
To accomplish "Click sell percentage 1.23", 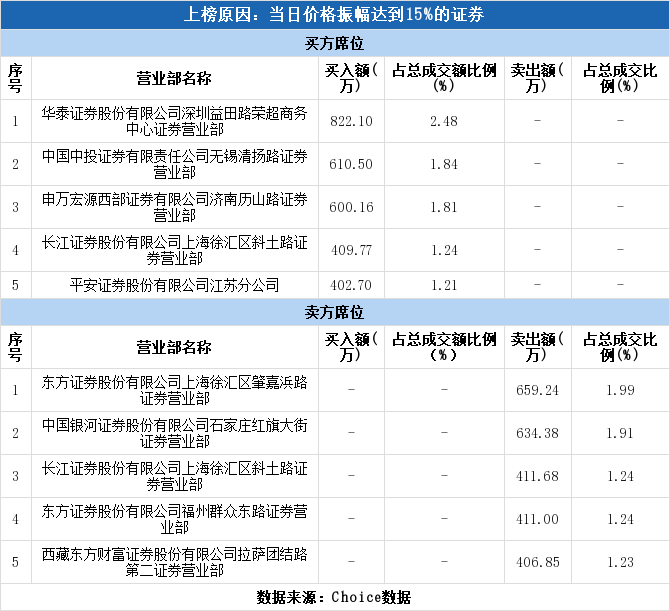I will pos(620,562).
